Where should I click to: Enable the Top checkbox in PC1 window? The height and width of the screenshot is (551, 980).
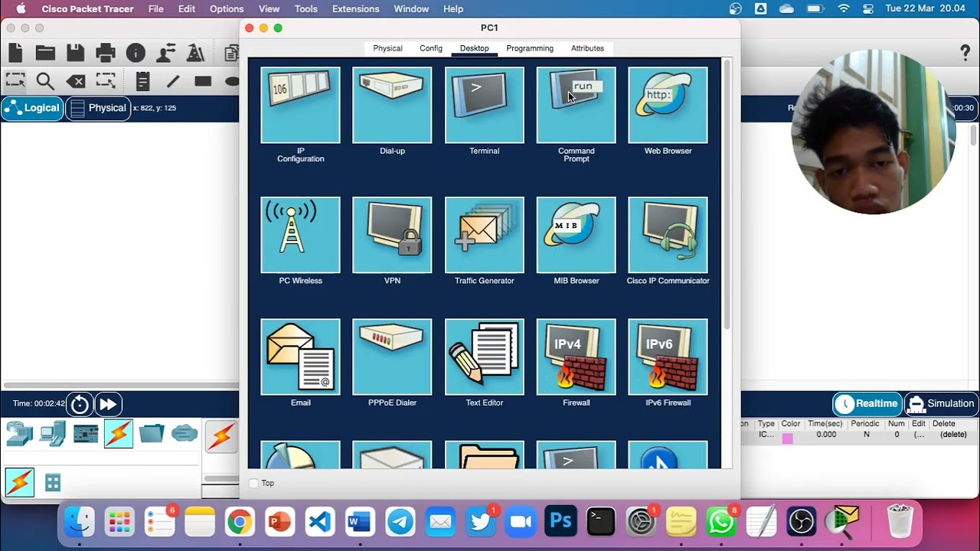click(253, 483)
